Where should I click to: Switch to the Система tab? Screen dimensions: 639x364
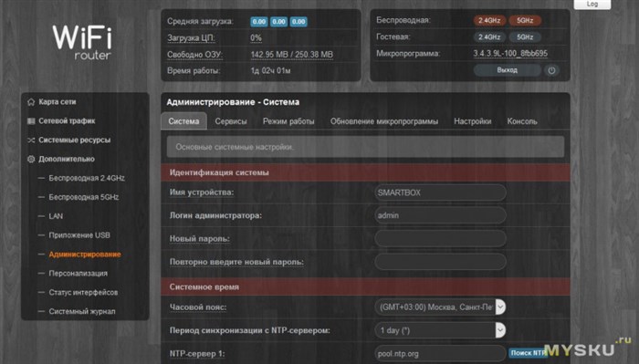183,121
